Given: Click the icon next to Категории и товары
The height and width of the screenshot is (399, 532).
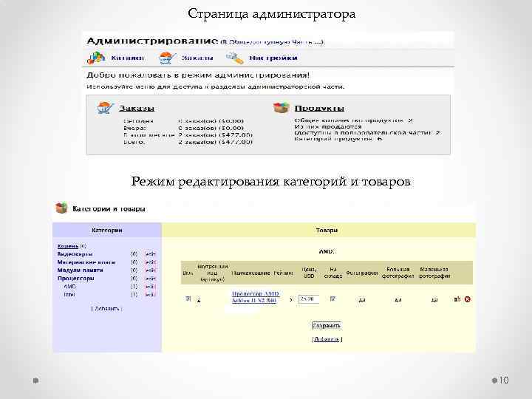Looking at the screenshot, I should [x=61, y=208].
